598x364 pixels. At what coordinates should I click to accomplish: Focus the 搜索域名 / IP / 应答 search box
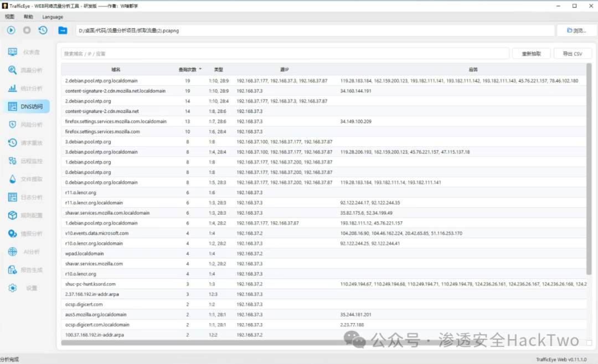point(285,54)
